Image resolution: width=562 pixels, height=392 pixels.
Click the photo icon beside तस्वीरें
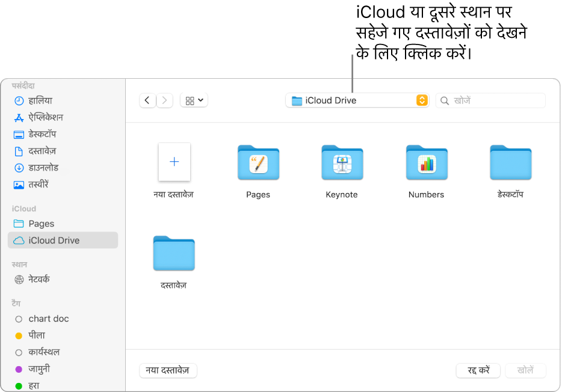(19, 185)
